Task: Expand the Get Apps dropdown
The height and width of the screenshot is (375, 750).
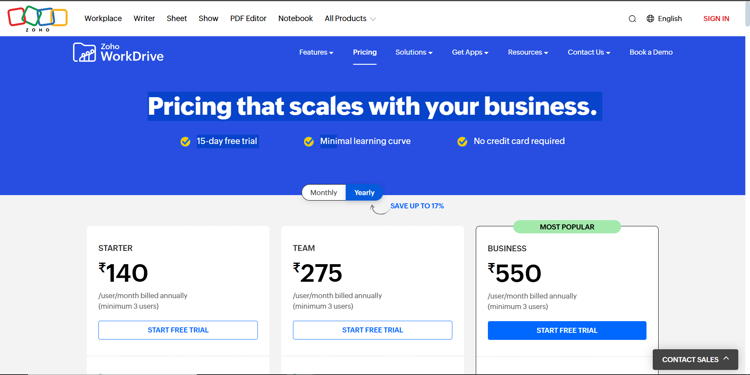Action: [x=470, y=53]
